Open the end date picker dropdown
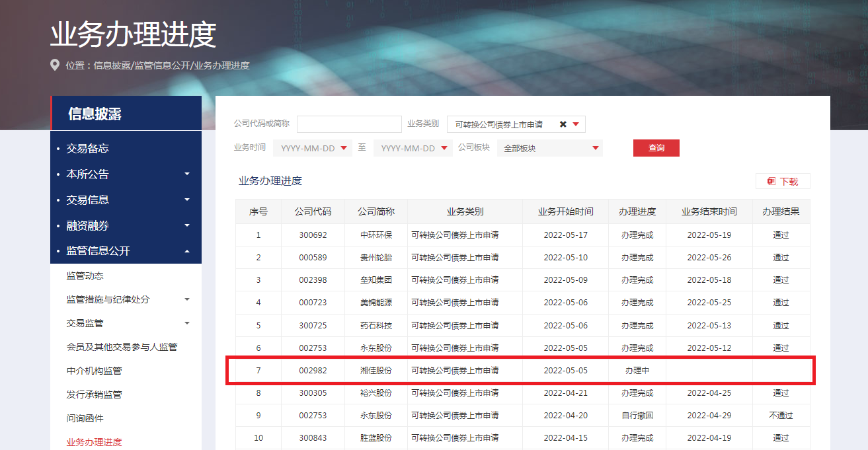The image size is (868, 450). 444,148
